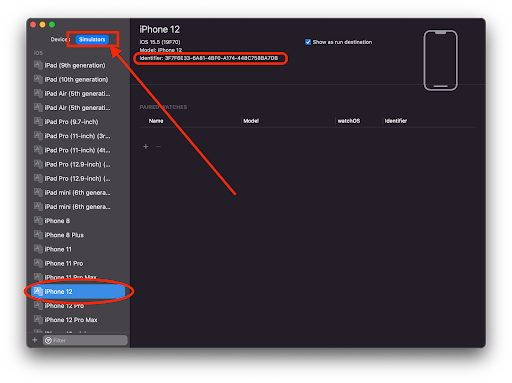Click the iPhone outline device image
The width and height of the screenshot is (512, 383).
coord(440,60)
